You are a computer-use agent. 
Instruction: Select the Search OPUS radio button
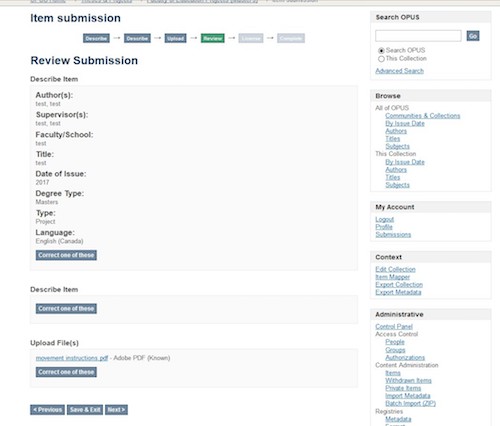(381, 51)
